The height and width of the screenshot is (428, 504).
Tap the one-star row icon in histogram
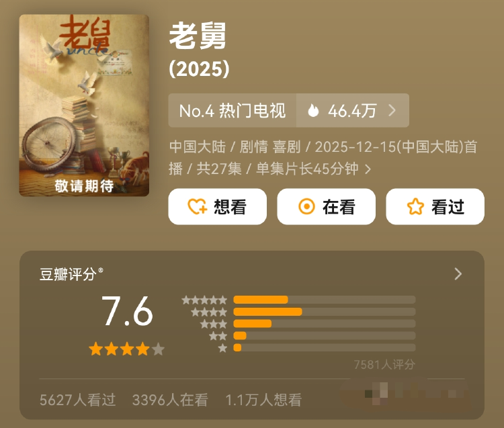pyautogui.click(x=222, y=348)
